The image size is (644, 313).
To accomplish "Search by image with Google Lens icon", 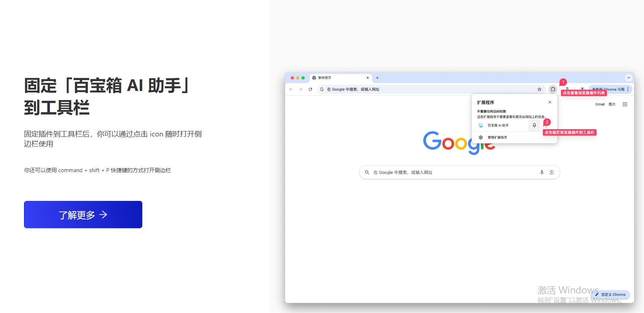I will pyautogui.click(x=552, y=173).
